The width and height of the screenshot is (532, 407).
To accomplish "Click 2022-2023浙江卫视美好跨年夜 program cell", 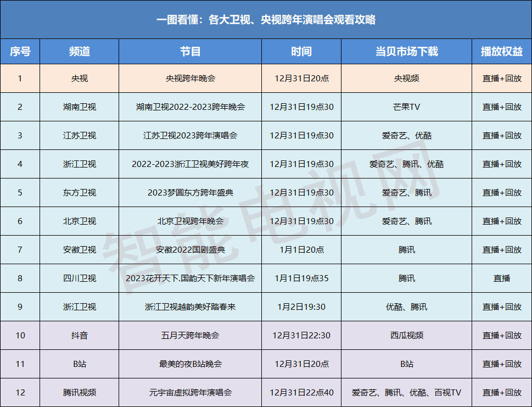I will click(x=191, y=164).
